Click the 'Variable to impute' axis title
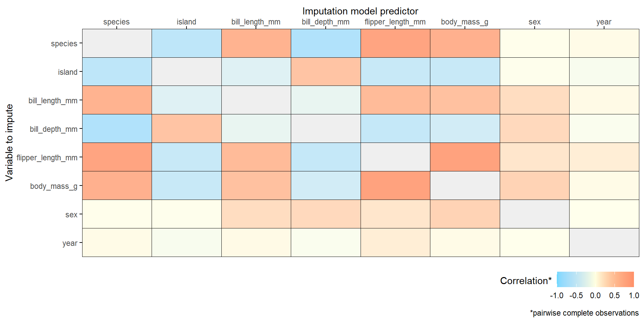This screenshot has height=322, width=644. pyautogui.click(x=9, y=143)
